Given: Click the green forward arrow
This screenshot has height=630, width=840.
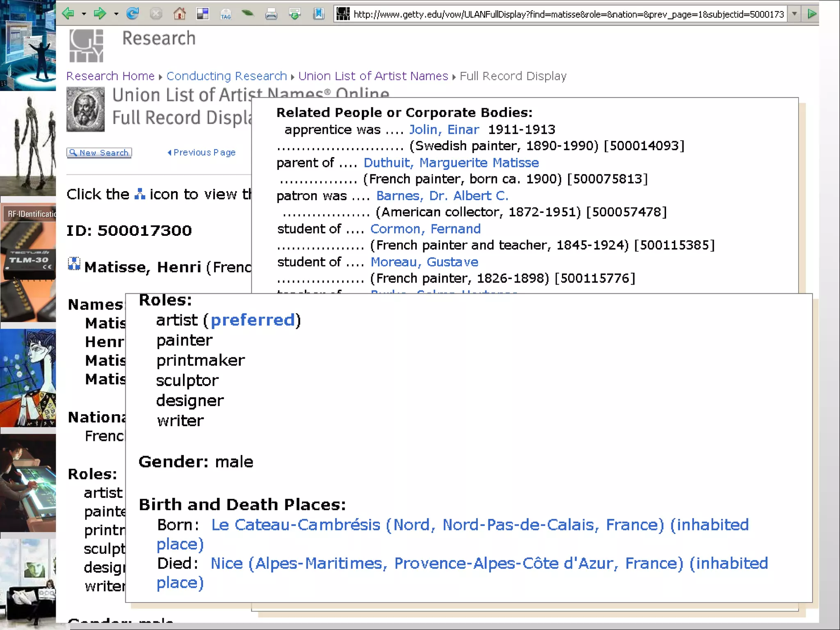Looking at the screenshot, I should [x=100, y=14].
